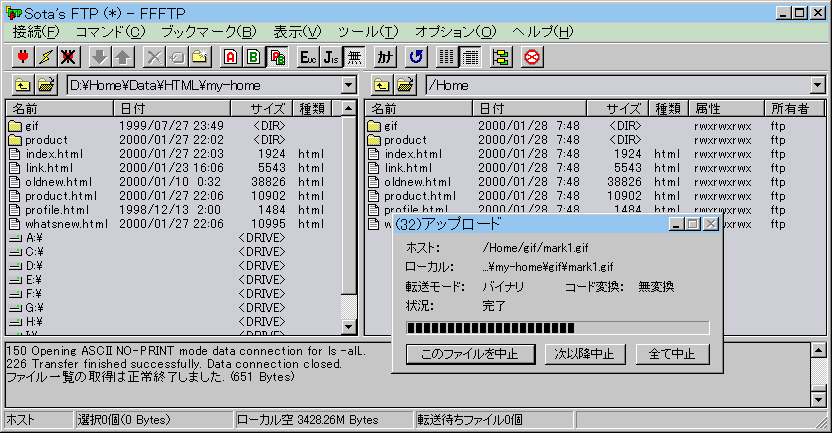Sort host list by 所有者 column header

pyautogui.click(x=794, y=109)
